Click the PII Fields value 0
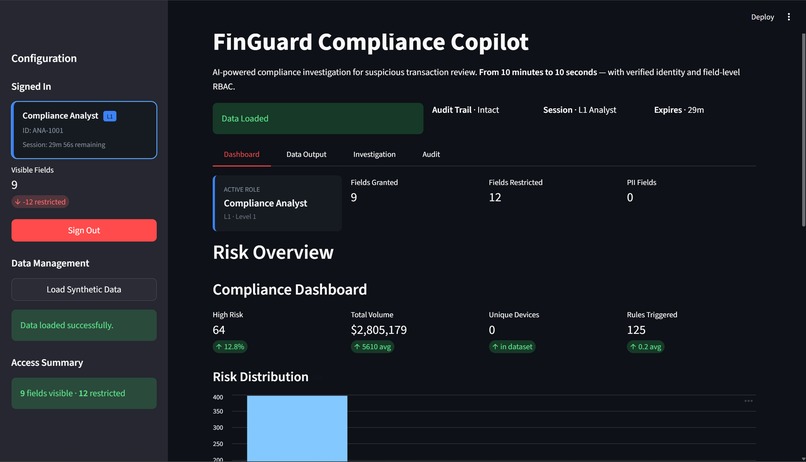The image size is (806, 462). click(x=630, y=197)
